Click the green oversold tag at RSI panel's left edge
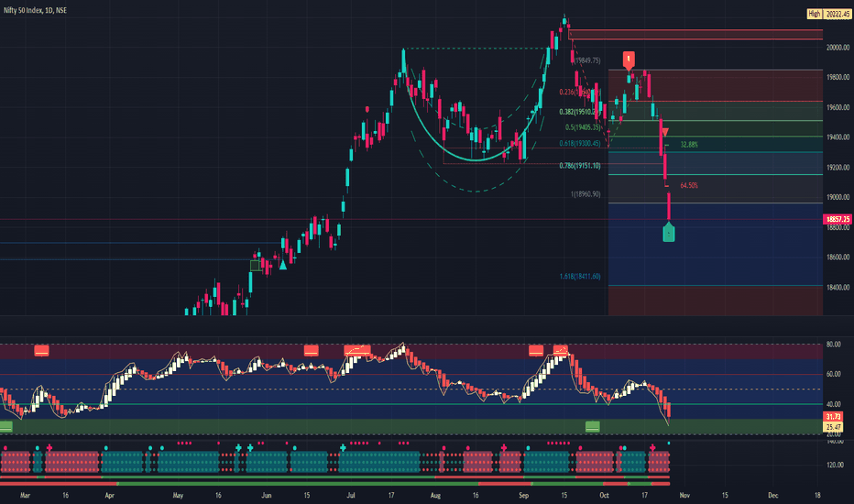The height and width of the screenshot is (504, 854). point(6,426)
